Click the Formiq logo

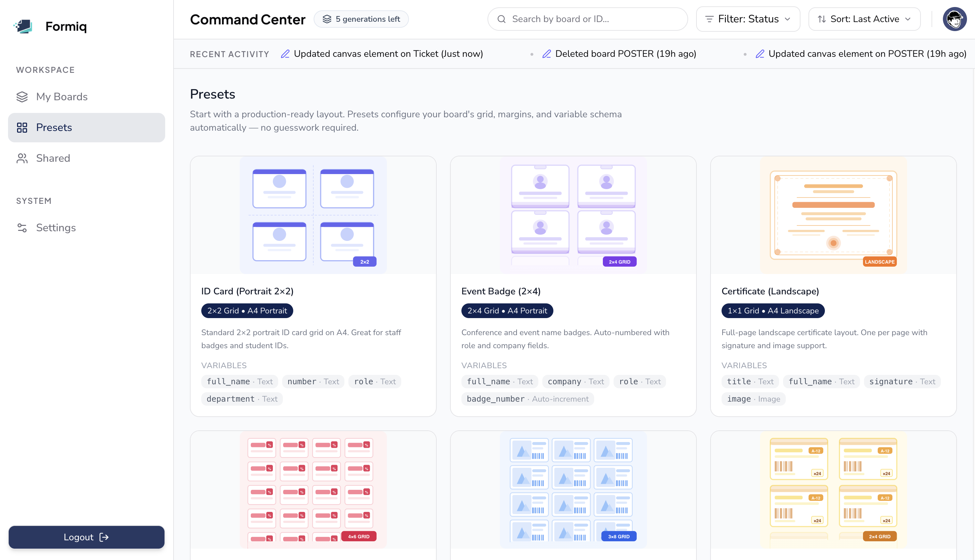[x=50, y=26]
